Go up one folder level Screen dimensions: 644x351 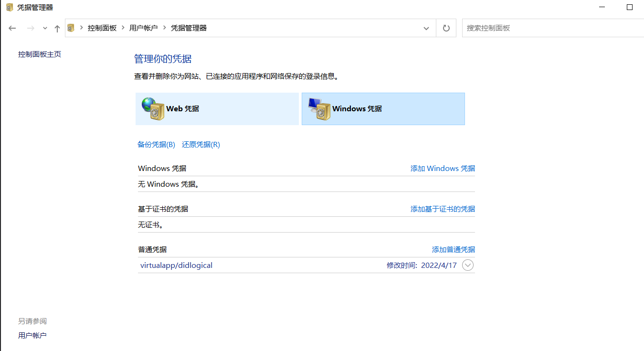coord(57,28)
